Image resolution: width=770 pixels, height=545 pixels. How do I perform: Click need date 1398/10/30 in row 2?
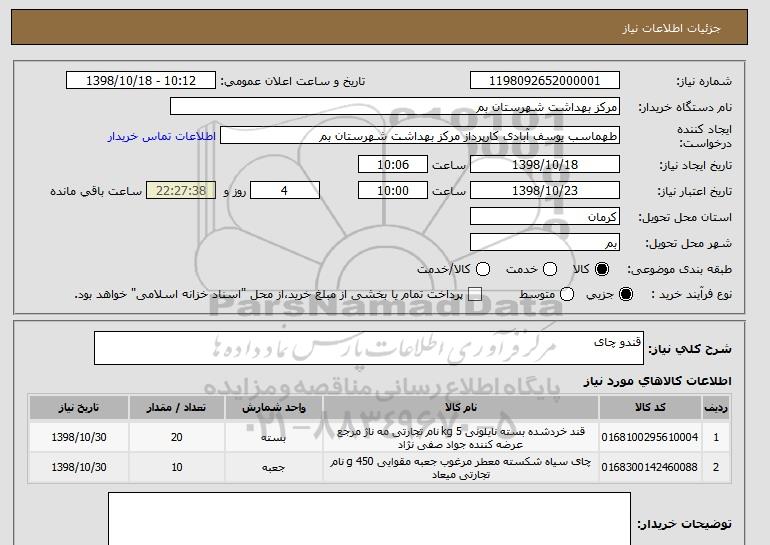tap(79, 467)
